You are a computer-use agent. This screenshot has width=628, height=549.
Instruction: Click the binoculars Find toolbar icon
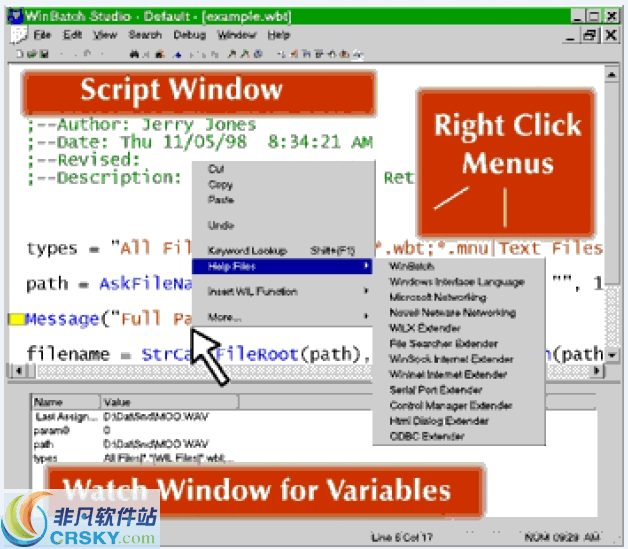pyautogui.click(x=134, y=54)
